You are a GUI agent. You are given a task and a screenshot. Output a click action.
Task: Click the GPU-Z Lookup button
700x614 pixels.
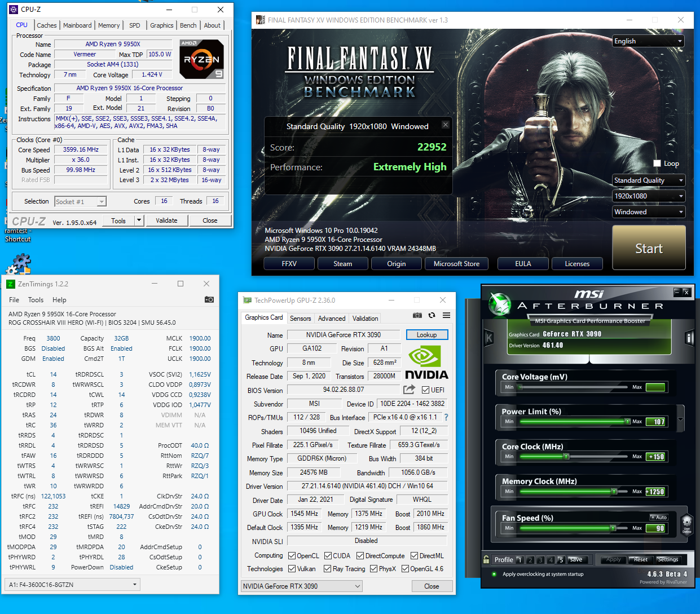pos(427,335)
